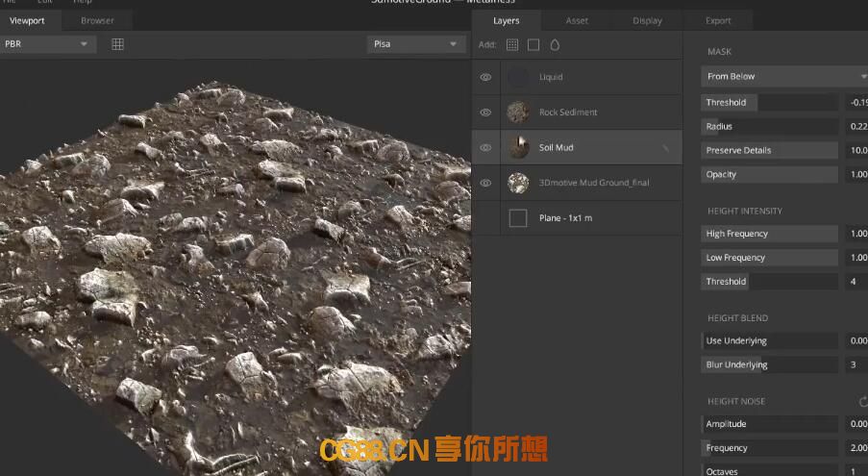Select the Plane - 1x1 m row

(577, 218)
